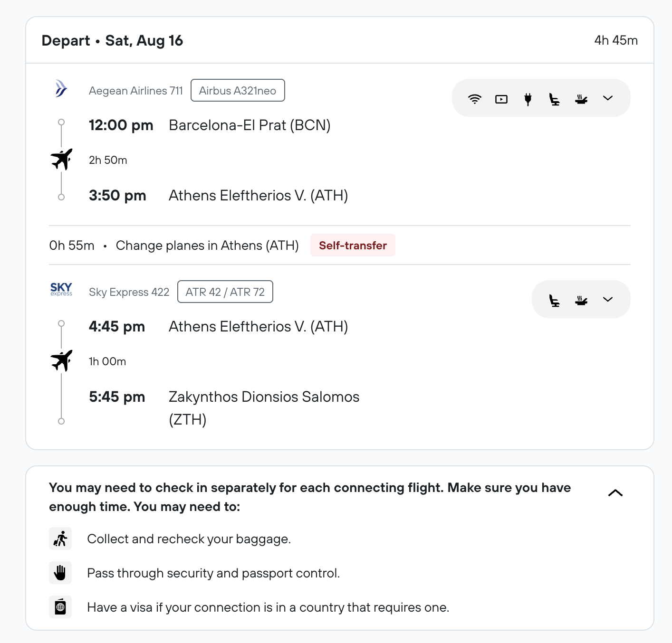Click the baggage recheck icon
Screen dimensions: 672x643
click(x=60, y=539)
